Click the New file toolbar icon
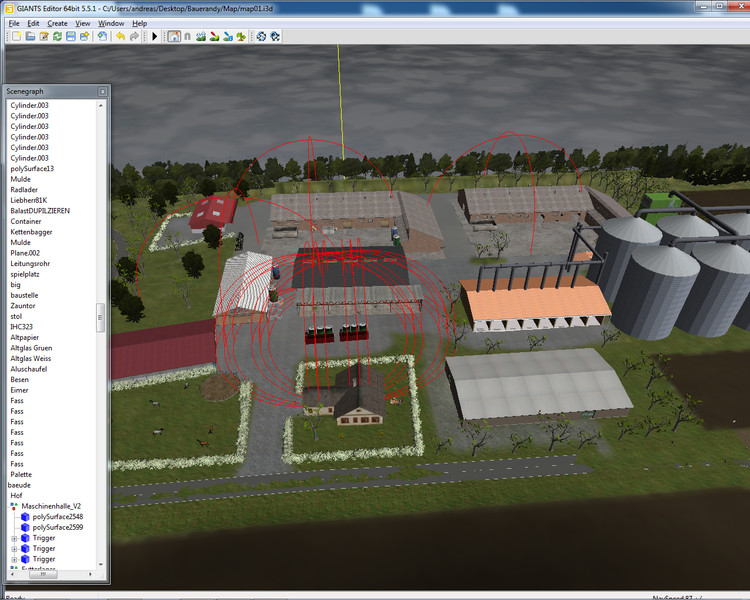 pyautogui.click(x=17, y=36)
